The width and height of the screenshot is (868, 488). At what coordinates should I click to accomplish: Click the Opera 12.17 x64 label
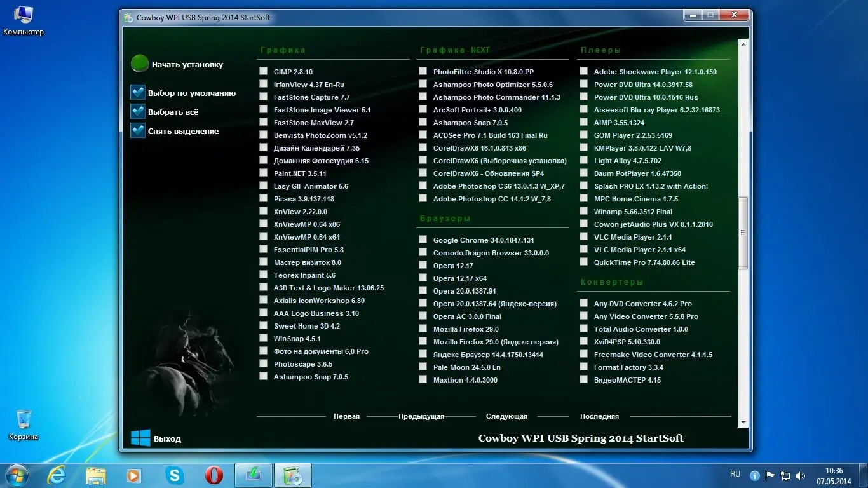pyautogui.click(x=460, y=278)
